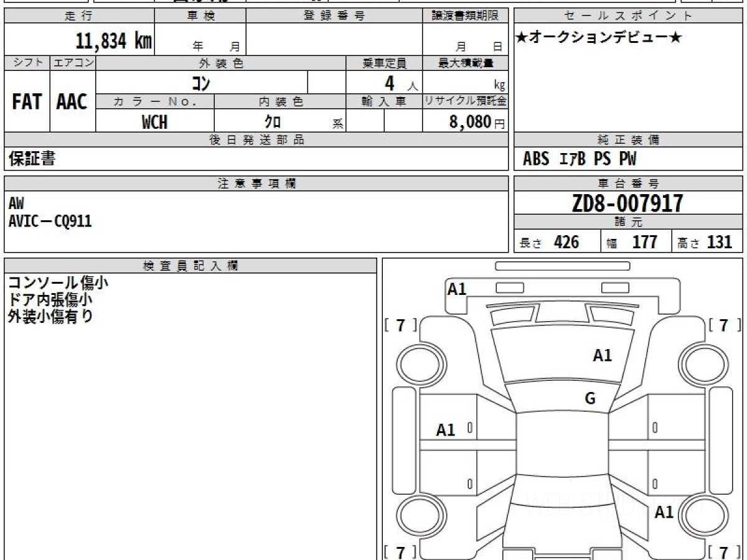747x560 pixels.
Task: Click the A1 mark beside the left door
Action: click(x=446, y=429)
